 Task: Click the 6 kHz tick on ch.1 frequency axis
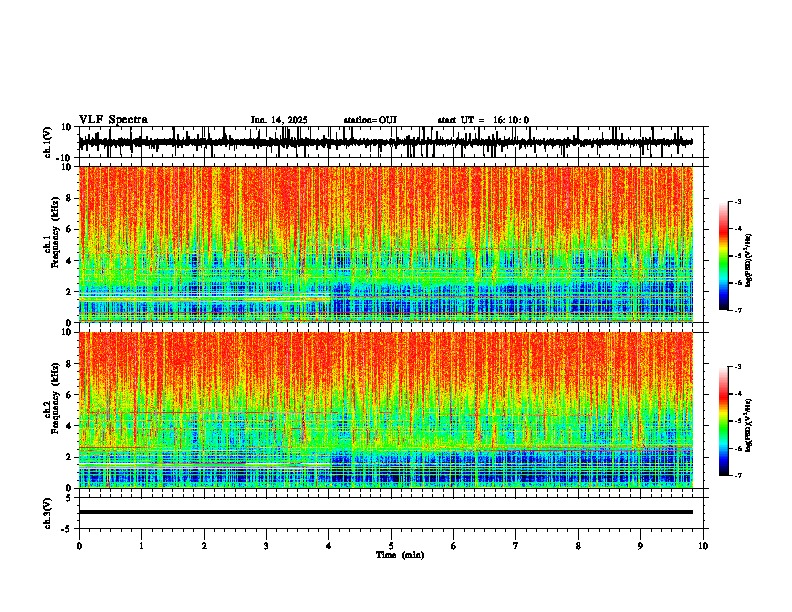[x=70, y=229]
